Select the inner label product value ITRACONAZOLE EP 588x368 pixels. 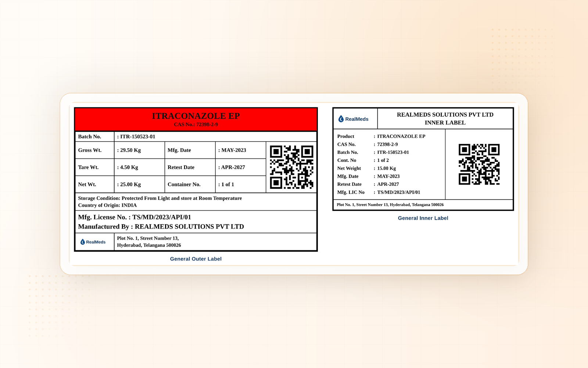tap(401, 136)
